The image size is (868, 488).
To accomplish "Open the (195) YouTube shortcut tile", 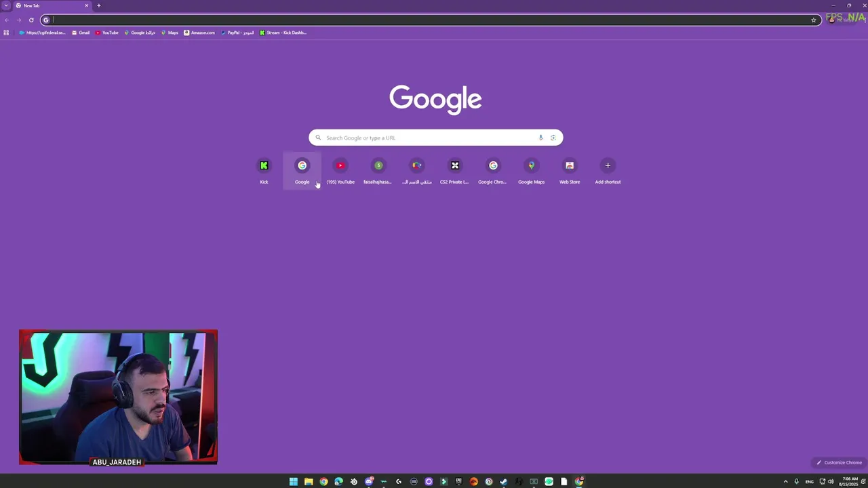I will coord(340,170).
